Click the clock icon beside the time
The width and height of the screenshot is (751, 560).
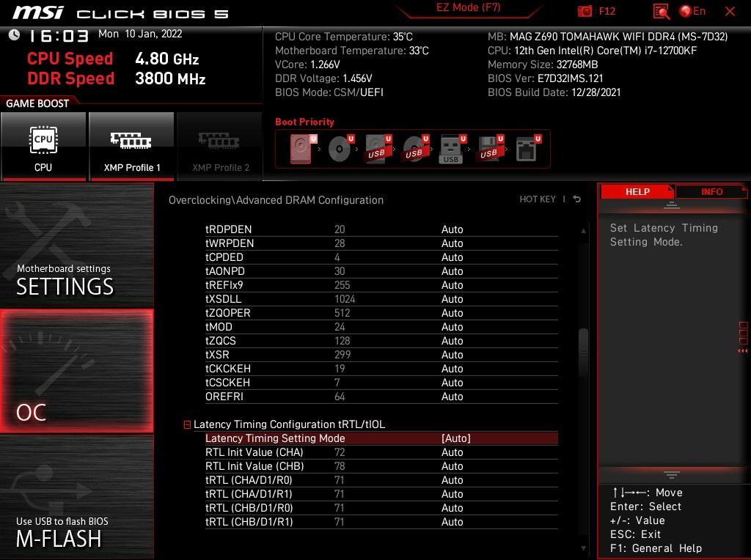coord(15,35)
